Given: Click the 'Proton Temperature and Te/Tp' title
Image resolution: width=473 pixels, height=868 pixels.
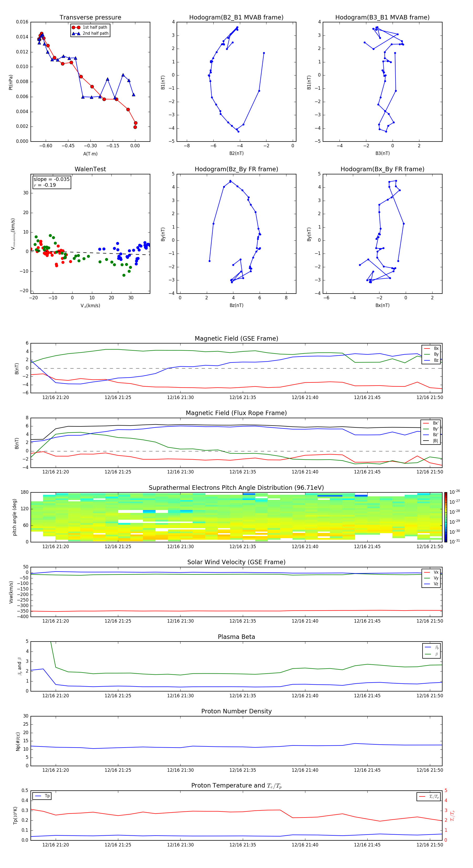Looking at the screenshot, I should click(x=236, y=786).
